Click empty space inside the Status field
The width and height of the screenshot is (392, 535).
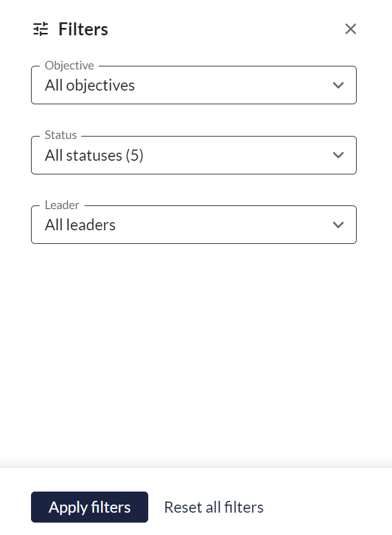tap(235, 155)
